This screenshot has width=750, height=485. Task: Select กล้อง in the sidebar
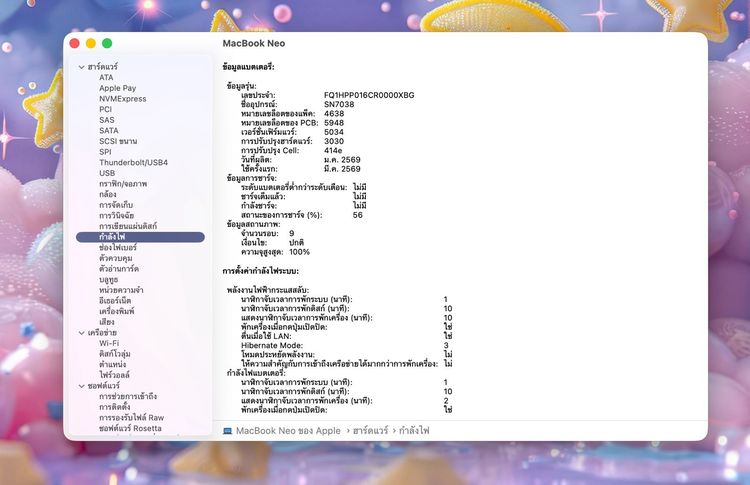click(x=108, y=194)
